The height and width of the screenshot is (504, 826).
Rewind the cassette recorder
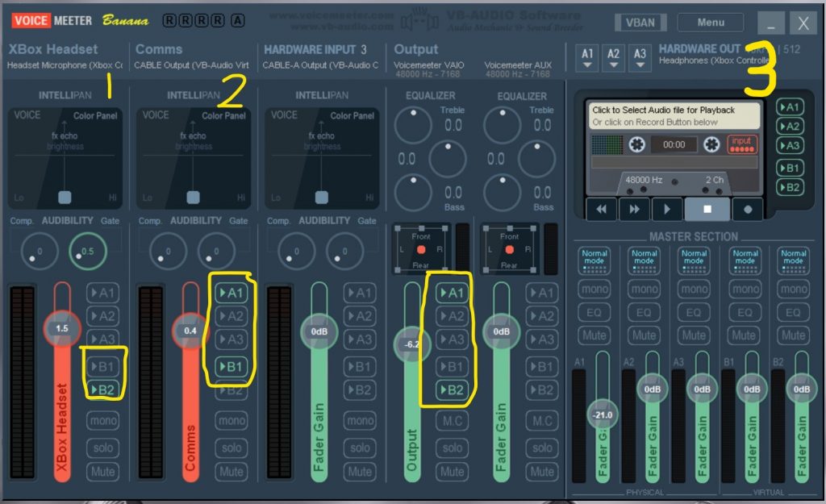(x=601, y=209)
